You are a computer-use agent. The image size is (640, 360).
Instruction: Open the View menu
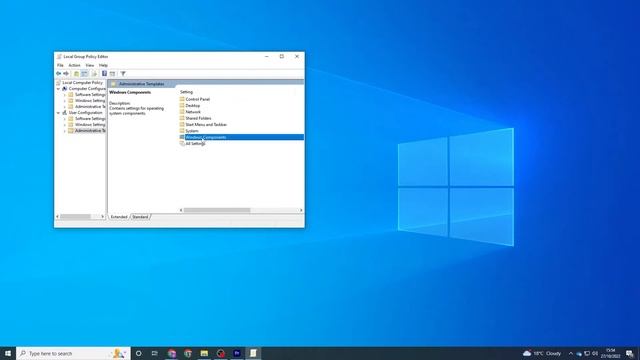point(90,65)
